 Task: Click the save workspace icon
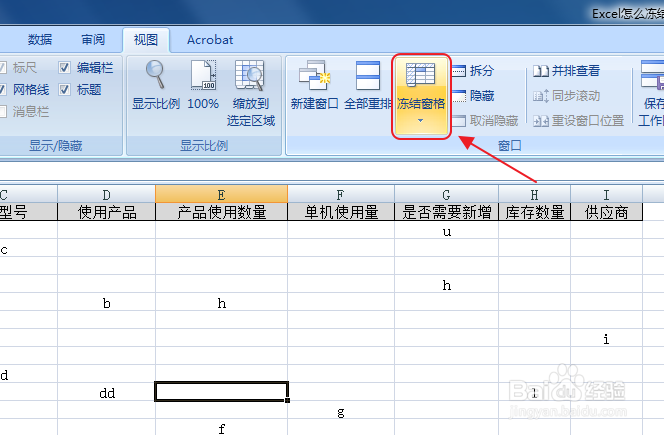[x=652, y=75]
